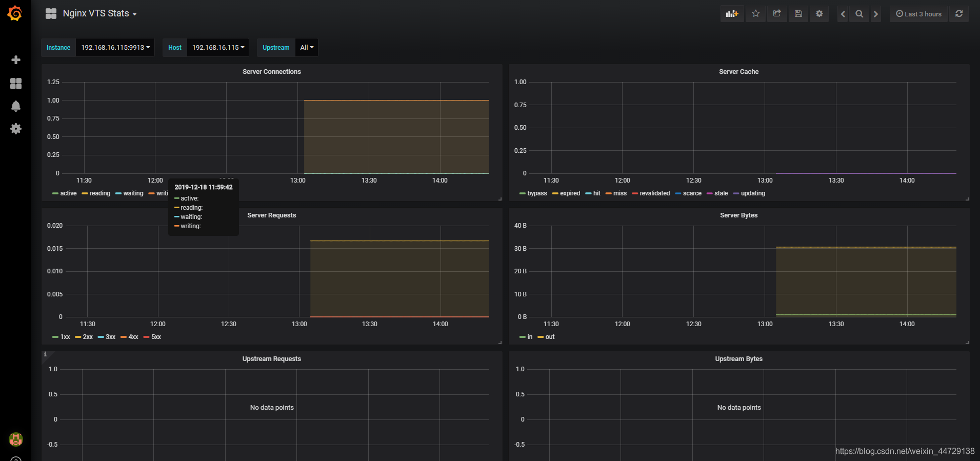Shift time range backward
This screenshot has width=980, height=461.
[843, 14]
